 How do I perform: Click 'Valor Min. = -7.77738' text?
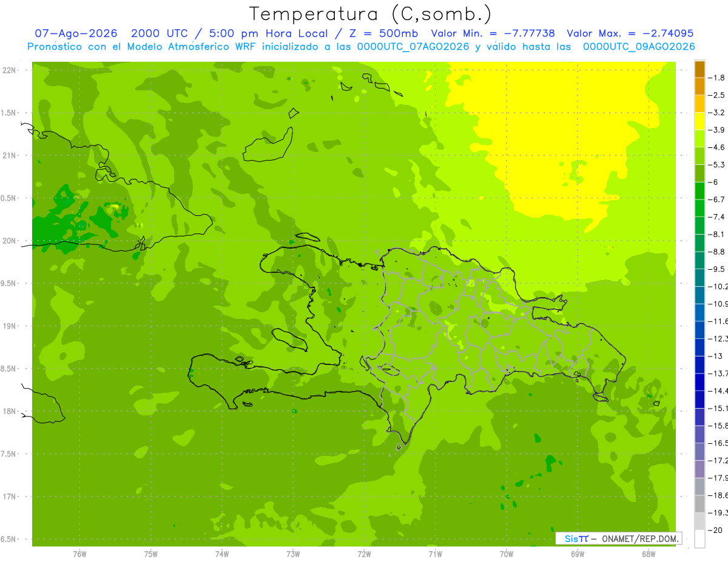493,33
